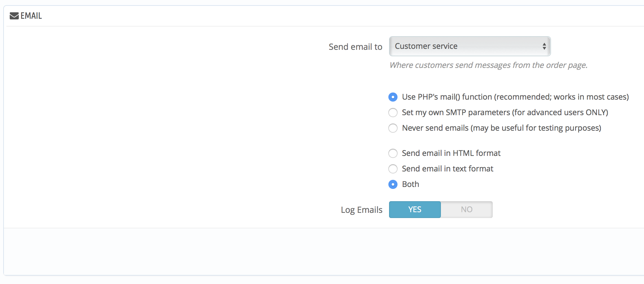Select the Set my own SMTP parameters radio button
644x284 pixels.
click(x=393, y=113)
